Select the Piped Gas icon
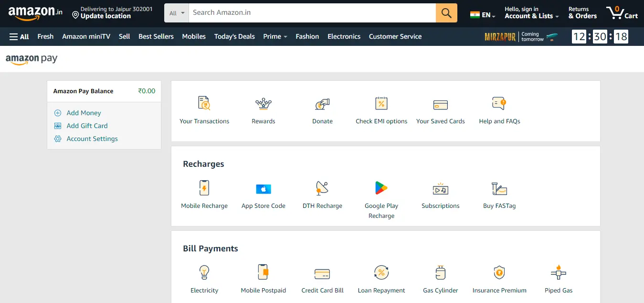The height and width of the screenshot is (303, 644). coord(558,272)
